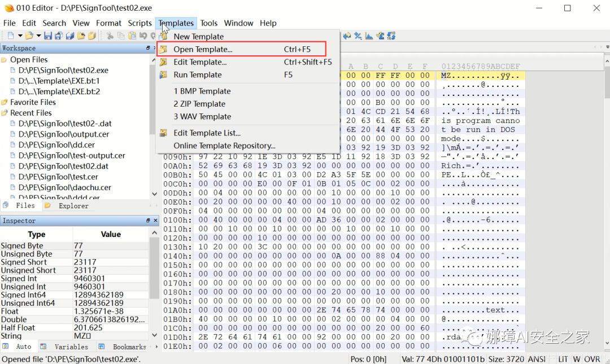Open Online Template Repository... menu entry
Screen dimensions: 610x364
point(248,146)
